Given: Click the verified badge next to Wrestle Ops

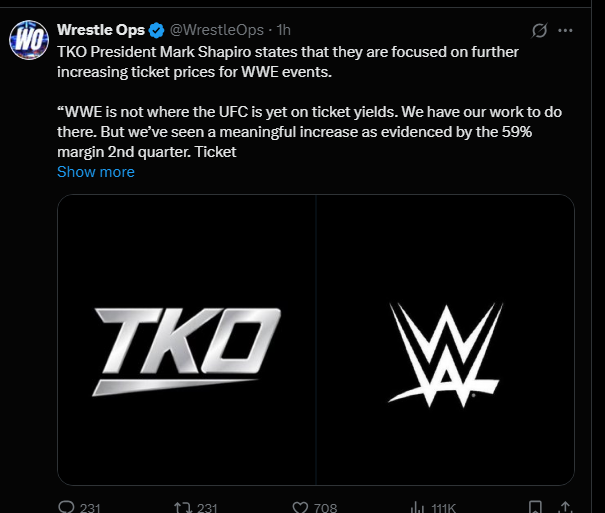Looking at the screenshot, I should tap(155, 30).
